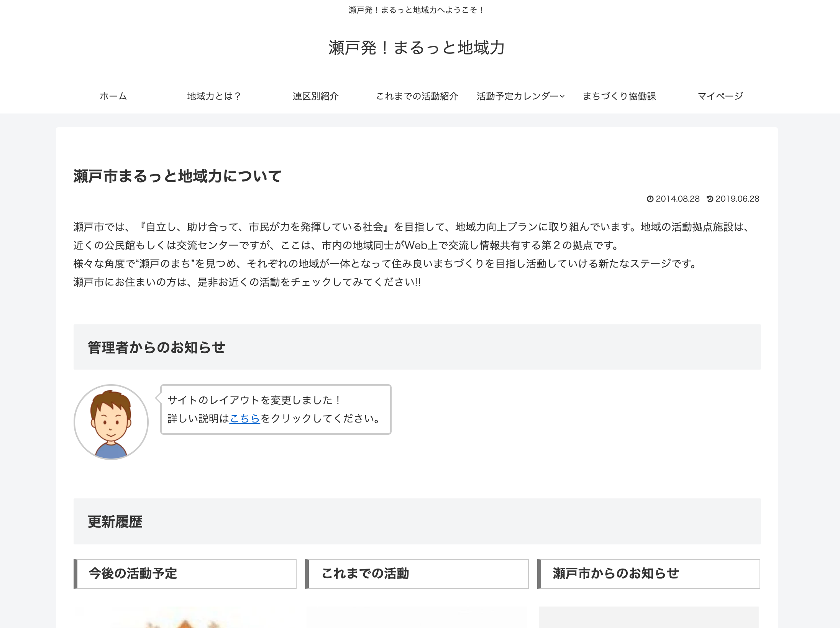Click the clock icon beside 2014.08.28
Screen dimensions: 840x628
pyautogui.click(x=650, y=199)
